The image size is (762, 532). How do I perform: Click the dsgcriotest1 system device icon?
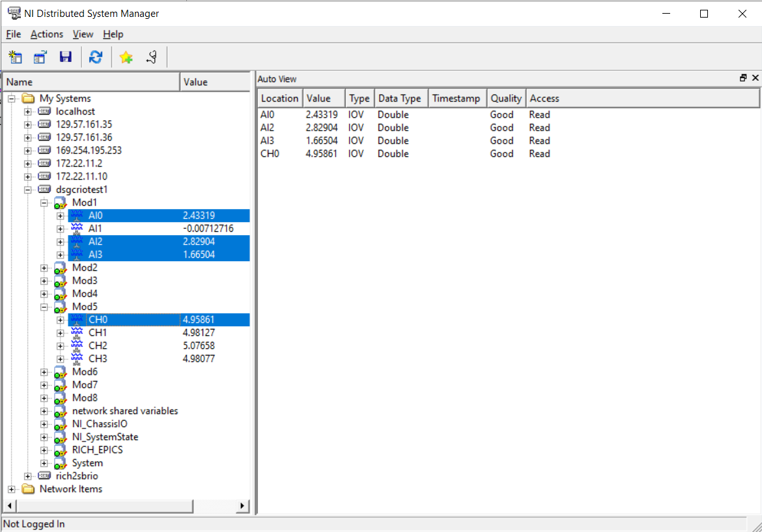44,189
